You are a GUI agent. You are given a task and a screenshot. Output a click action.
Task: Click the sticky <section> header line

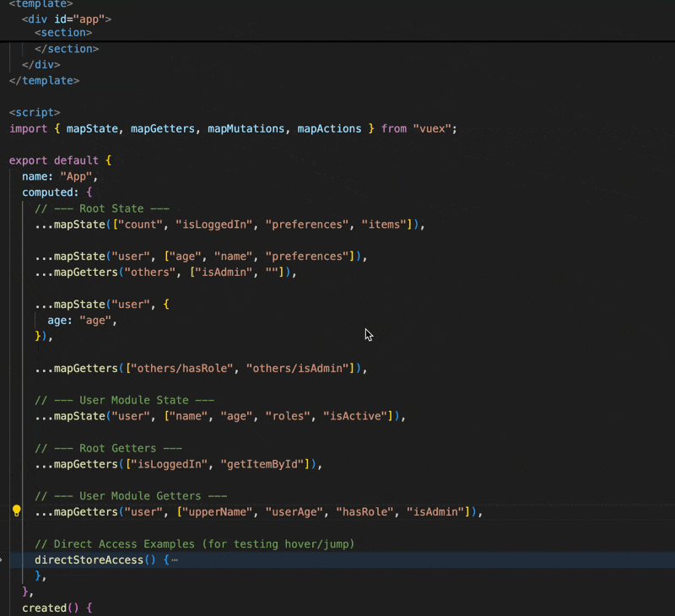pyautogui.click(x=63, y=33)
